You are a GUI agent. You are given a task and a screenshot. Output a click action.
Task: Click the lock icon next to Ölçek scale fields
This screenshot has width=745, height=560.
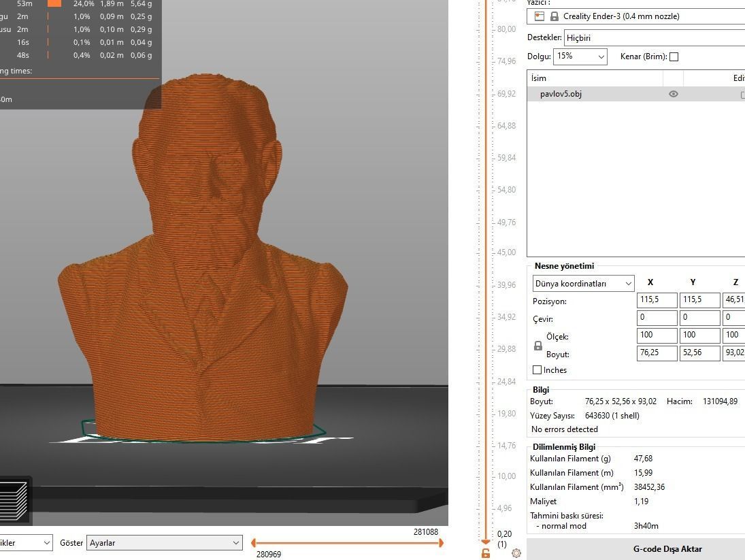click(x=537, y=344)
